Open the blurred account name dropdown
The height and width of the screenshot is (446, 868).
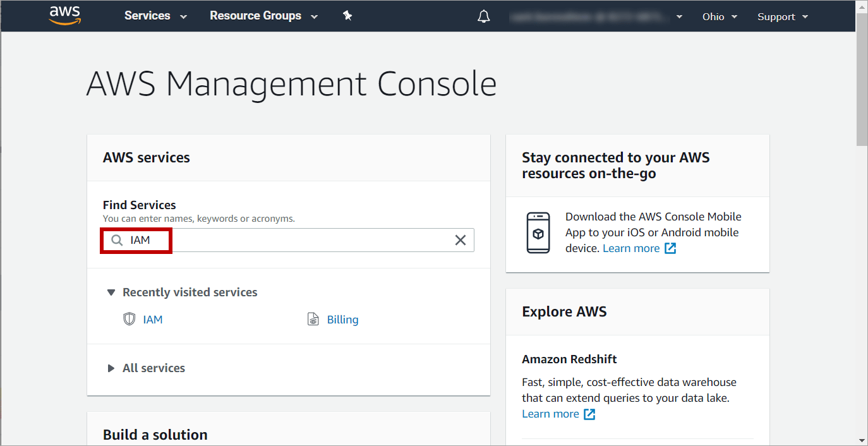pos(596,16)
